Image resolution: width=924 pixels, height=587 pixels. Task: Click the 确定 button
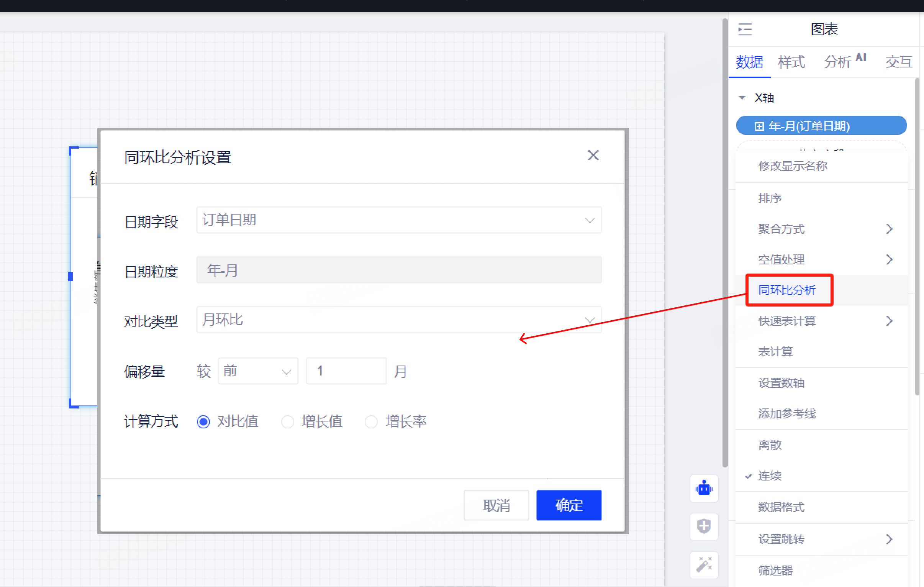click(x=568, y=505)
